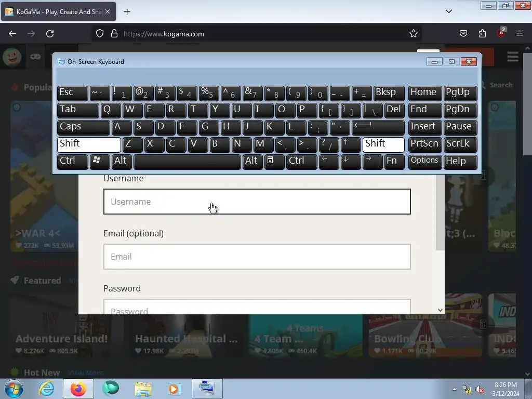This screenshot has width=532, height=399.
Task: Save to Pocket icon in toolbar
Action: (463, 34)
